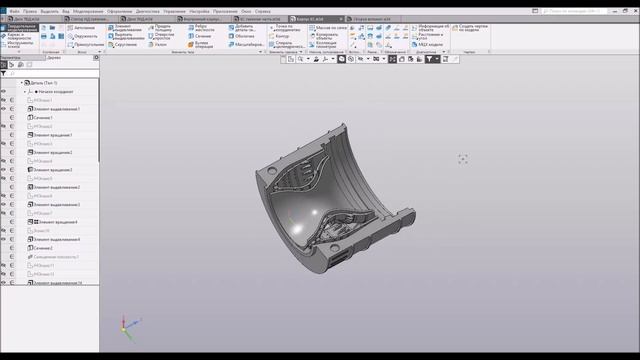Expand the Эскиз ribbon group arrow
The width and height of the screenshot is (640, 360).
pos(100,52)
